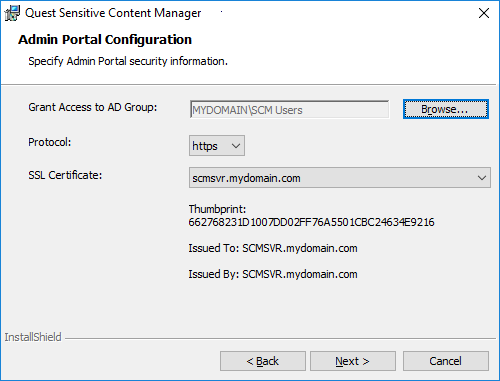Close the Quest Sensitive Content Manager dialog
500x381 pixels.
click(484, 13)
